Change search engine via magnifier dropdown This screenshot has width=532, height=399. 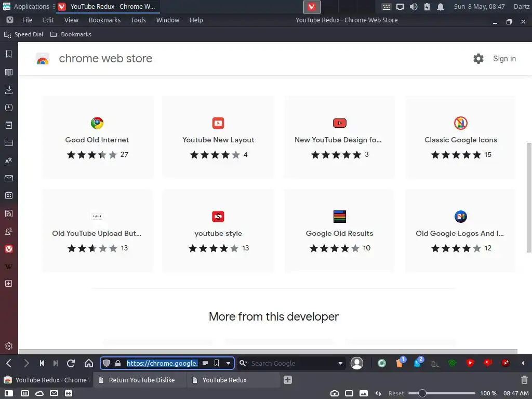click(x=243, y=363)
